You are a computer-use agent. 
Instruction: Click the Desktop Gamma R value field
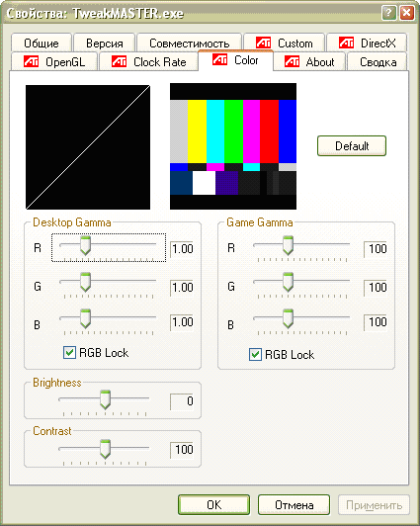point(182,249)
